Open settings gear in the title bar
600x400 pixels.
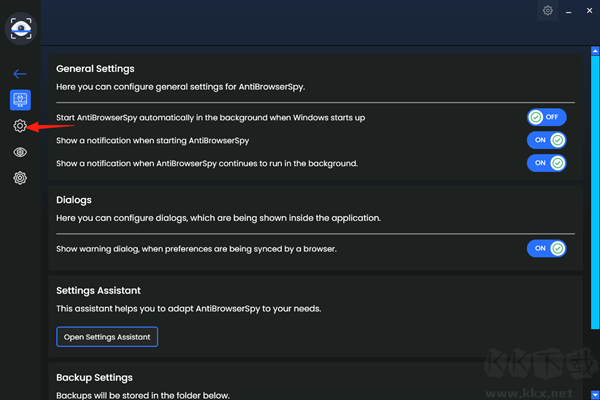pyautogui.click(x=547, y=11)
